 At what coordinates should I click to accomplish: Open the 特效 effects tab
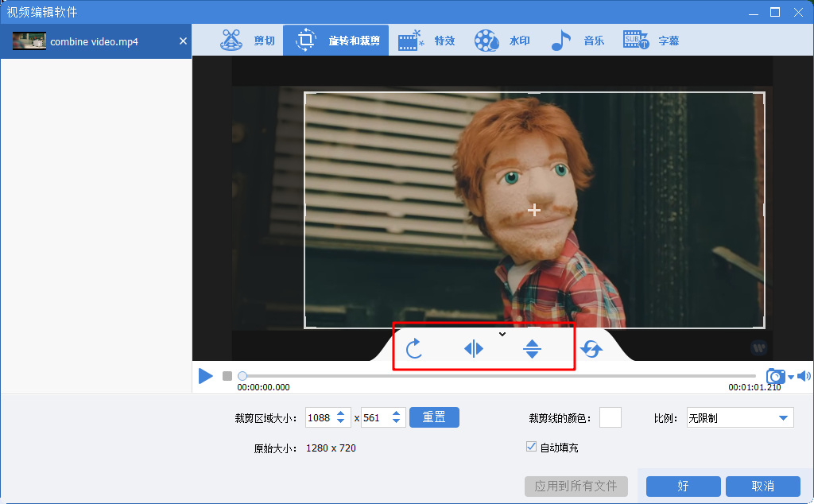pyautogui.click(x=426, y=40)
